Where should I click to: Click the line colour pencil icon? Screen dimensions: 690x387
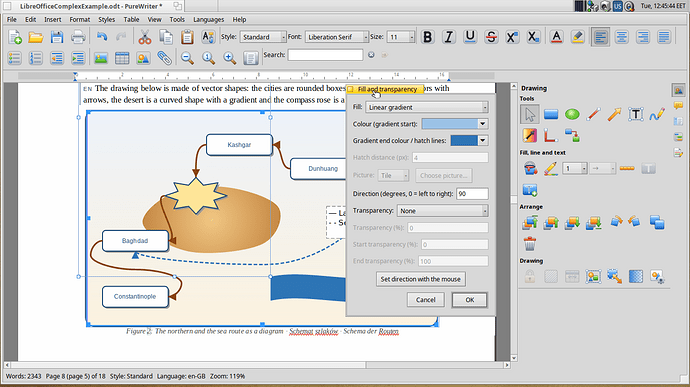[551, 169]
